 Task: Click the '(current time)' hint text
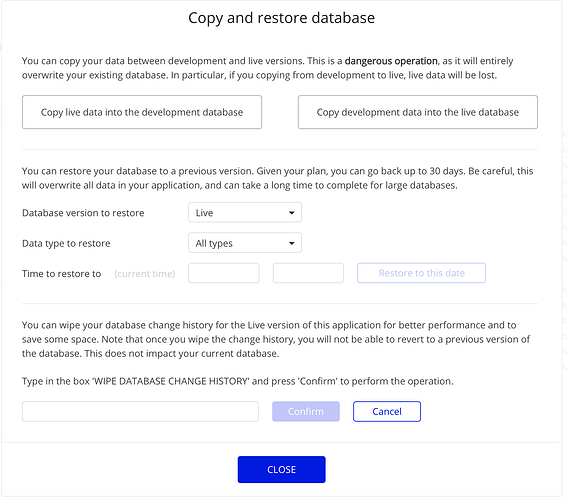click(x=145, y=274)
